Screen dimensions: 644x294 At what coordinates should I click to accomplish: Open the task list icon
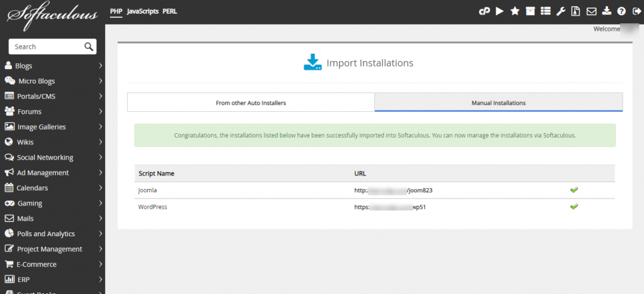pos(545,11)
